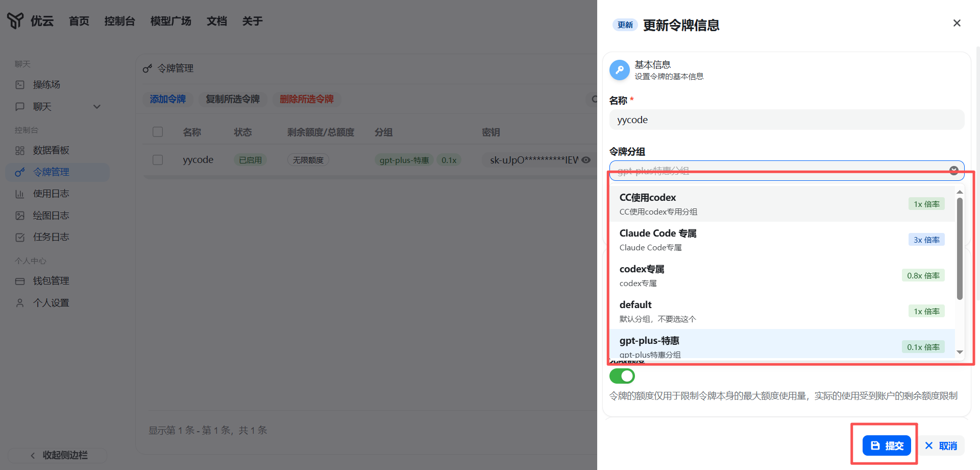This screenshot has width=980, height=470.
Task: Click the 剩余额度/总额度 column header
Action: (x=321, y=132)
